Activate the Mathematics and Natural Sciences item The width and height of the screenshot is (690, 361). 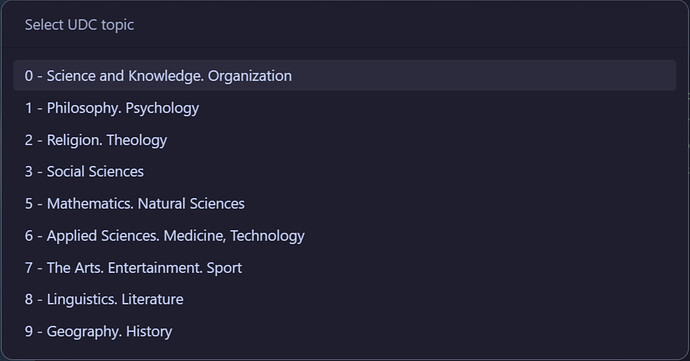345,204
